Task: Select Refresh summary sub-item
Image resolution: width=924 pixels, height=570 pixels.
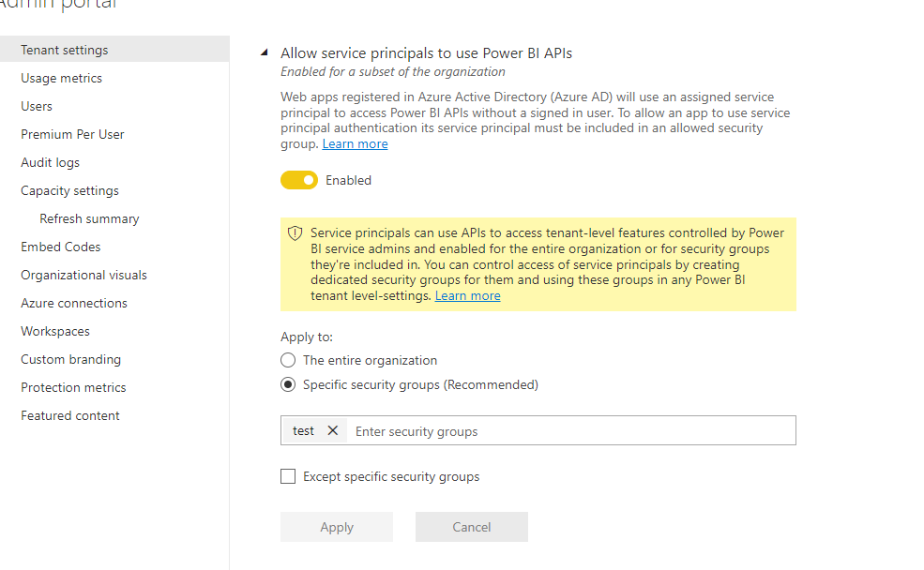Action: [89, 218]
